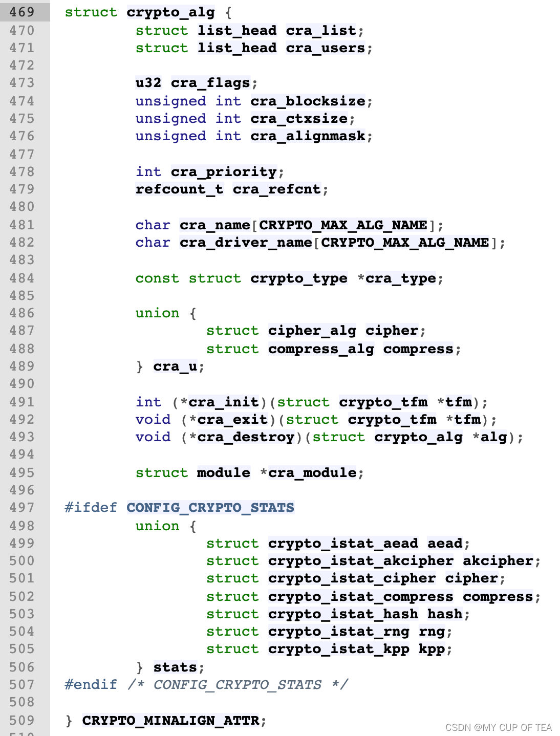Open crypto_istat_compress struct link

pos(361,597)
